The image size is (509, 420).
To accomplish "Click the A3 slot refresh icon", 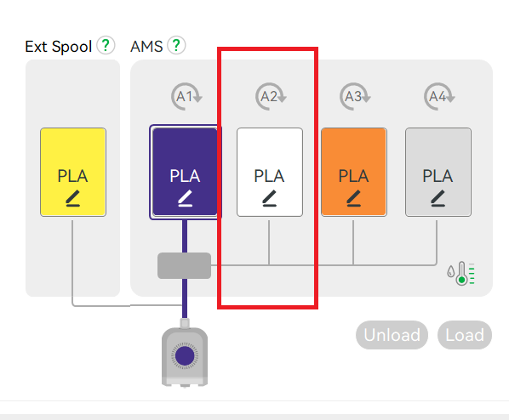I will 355,97.
